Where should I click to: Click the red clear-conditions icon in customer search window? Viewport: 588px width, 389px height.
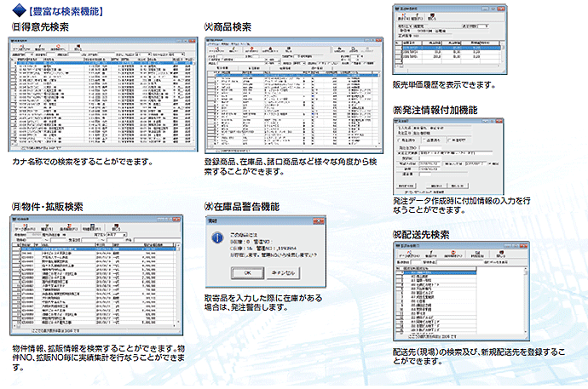[58, 47]
